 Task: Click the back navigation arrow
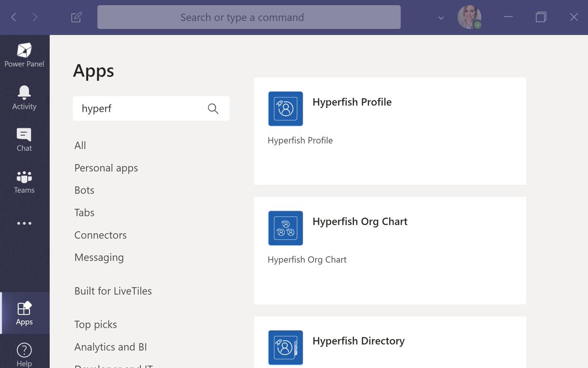[x=13, y=17]
